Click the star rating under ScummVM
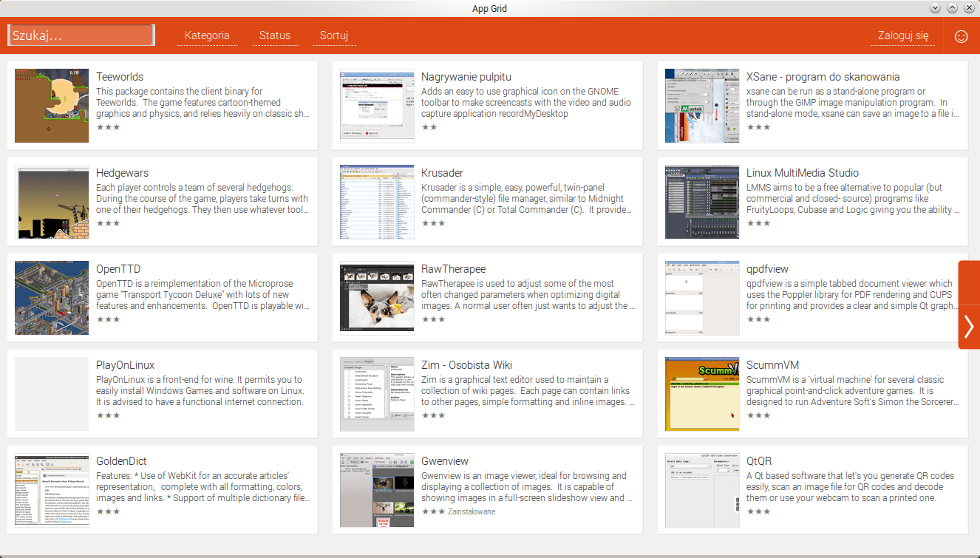This screenshot has width=980, height=558. coord(758,415)
